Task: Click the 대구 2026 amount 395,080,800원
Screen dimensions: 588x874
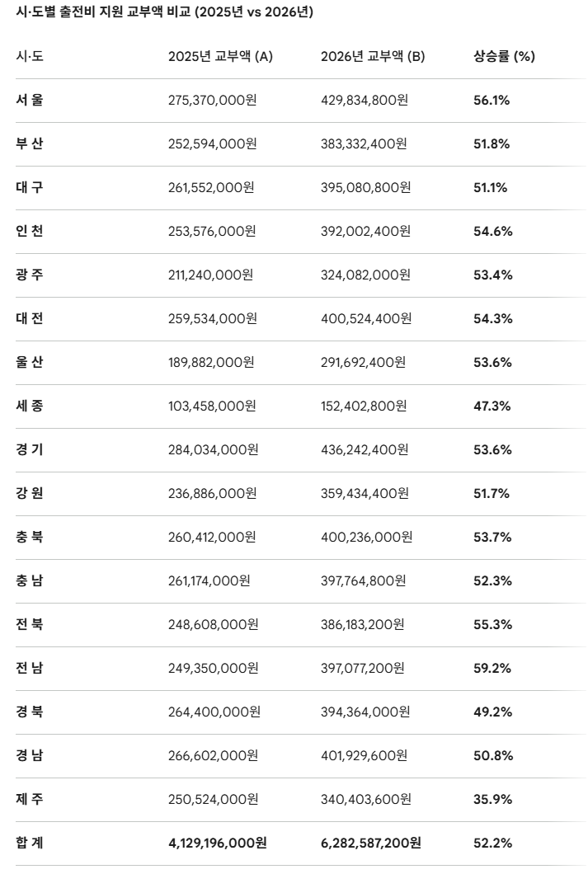Action: click(x=365, y=187)
